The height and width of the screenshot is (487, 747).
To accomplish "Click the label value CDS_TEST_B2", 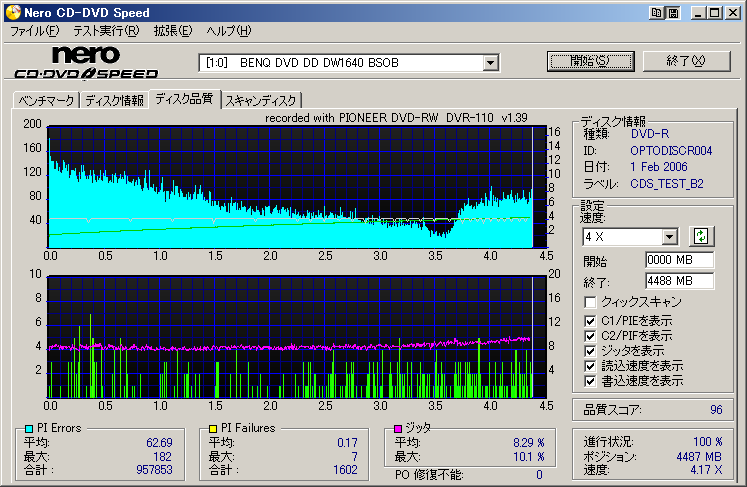I will pyautogui.click(x=666, y=184).
